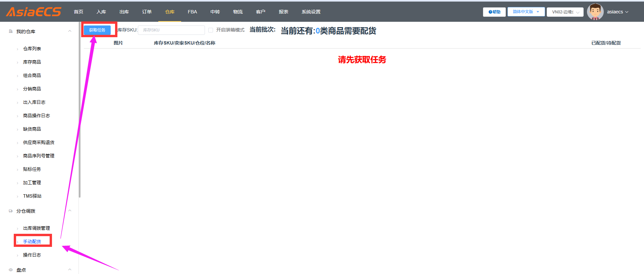Open 仓库列表 in sidebar
This screenshot has height=274, width=644.
pyautogui.click(x=32, y=49)
